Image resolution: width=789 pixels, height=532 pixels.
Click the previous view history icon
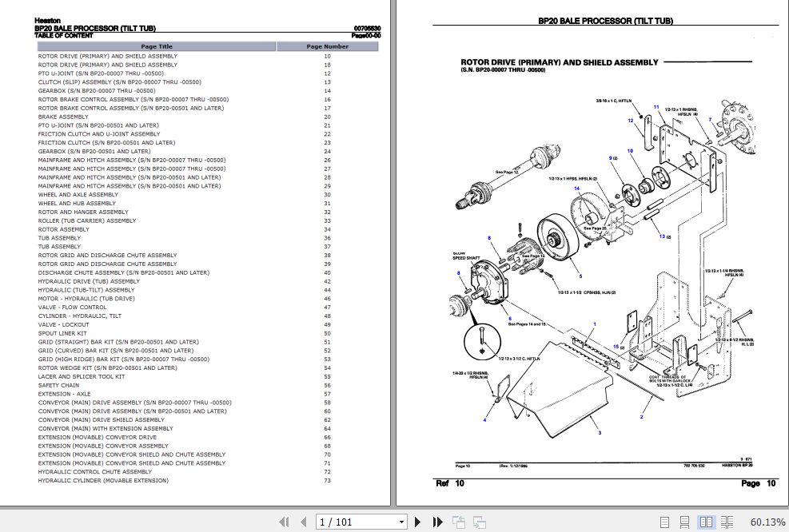[x=460, y=522]
